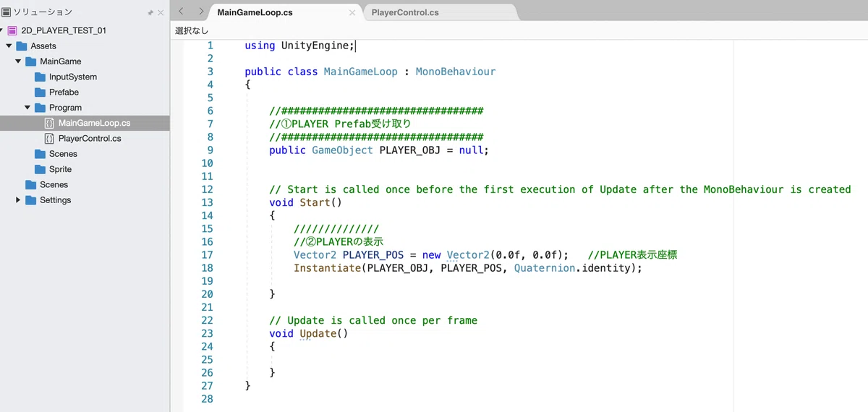Image resolution: width=868 pixels, height=412 pixels.
Task: Click the ソリューション panel title
Action: click(43, 12)
